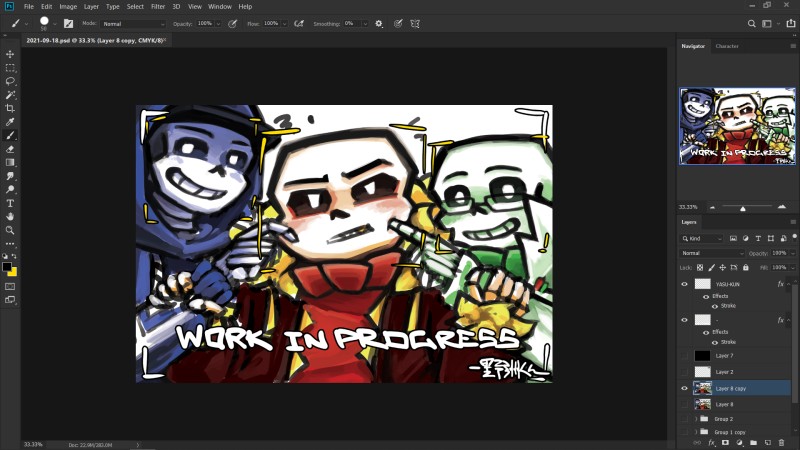Image resolution: width=800 pixels, height=450 pixels.
Task: Hide Effects of YASU-KUN layer
Action: 706,296
